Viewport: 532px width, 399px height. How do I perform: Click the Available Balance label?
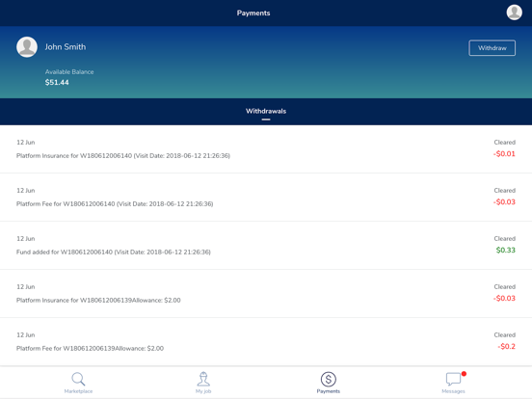pos(69,72)
